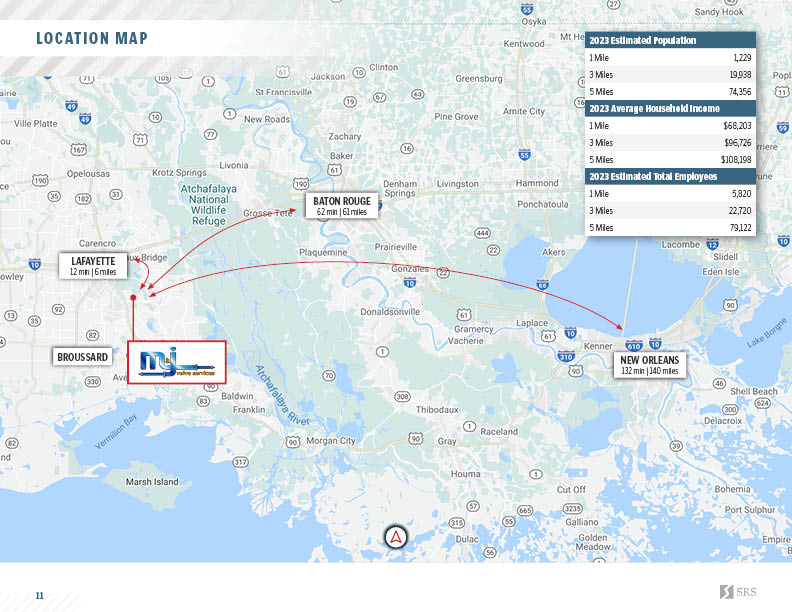Click the LAFAYETTE distance label

pyautogui.click(x=93, y=266)
